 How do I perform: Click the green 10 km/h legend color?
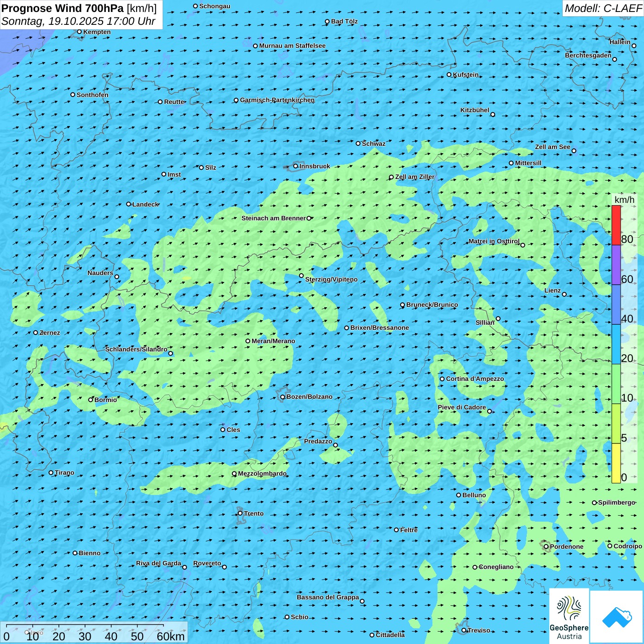616,384
